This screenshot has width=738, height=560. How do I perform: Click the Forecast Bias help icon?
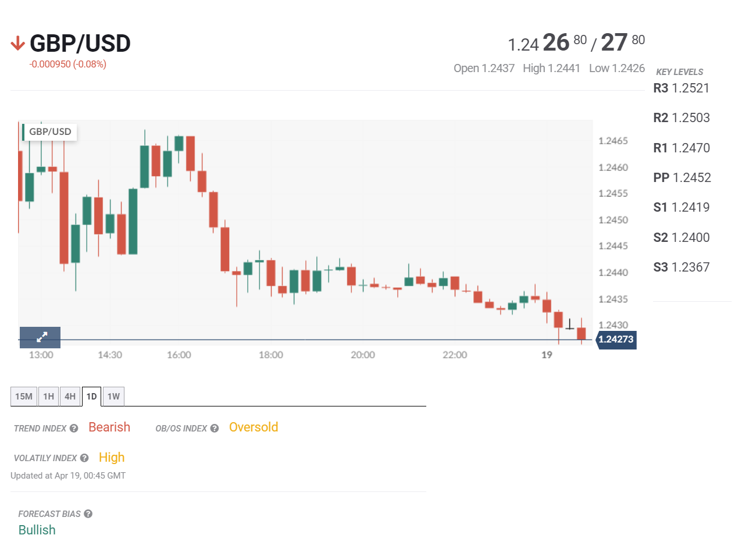tap(88, 514)
